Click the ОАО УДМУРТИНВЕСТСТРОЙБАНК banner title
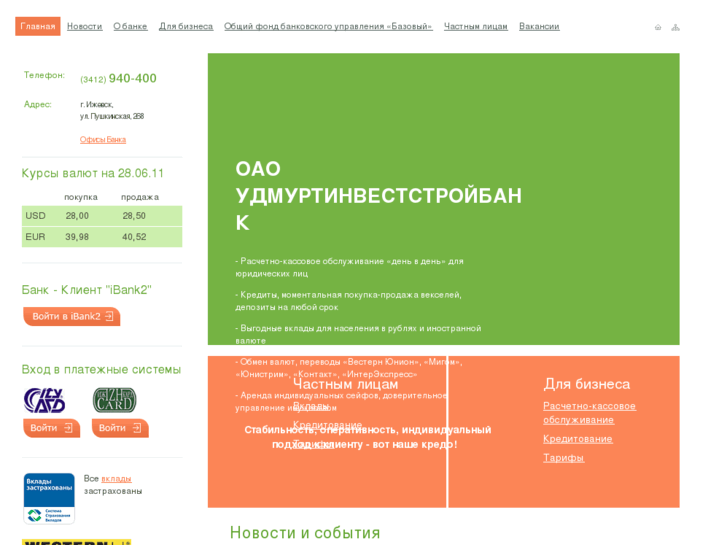 pyautogui.click(x=379, y=196)
